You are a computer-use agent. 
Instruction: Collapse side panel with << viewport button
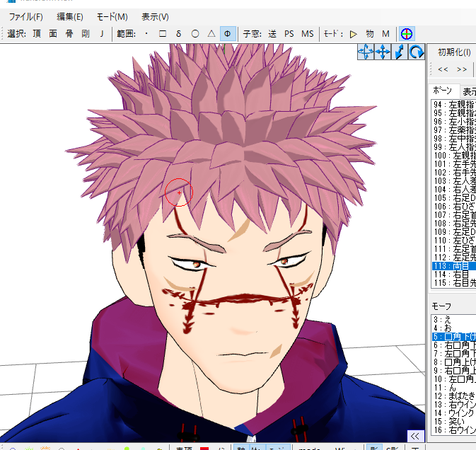click(x=415, y=436)
